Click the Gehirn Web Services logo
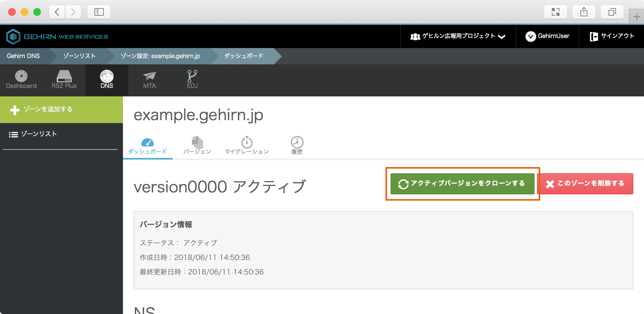644x314 pixels. point(57,36)
